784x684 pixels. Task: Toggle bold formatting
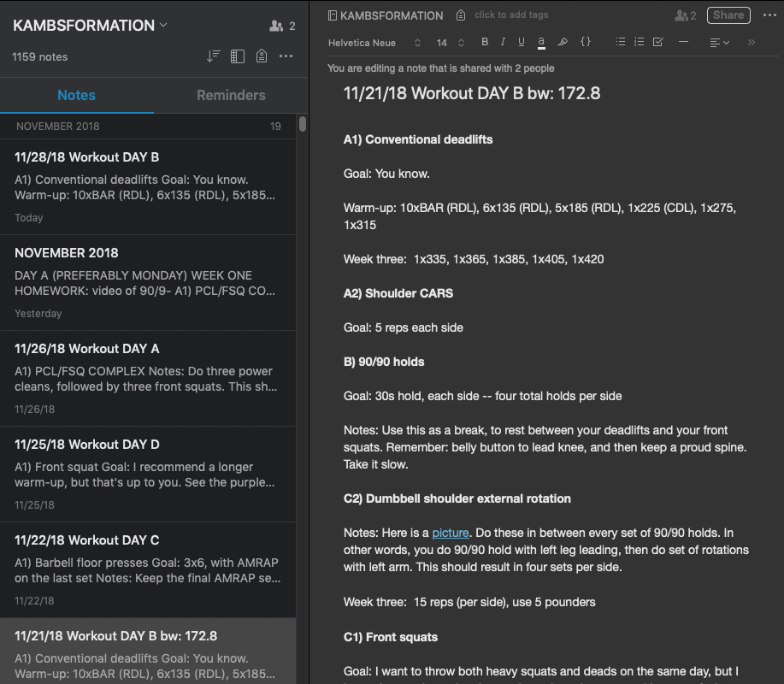click(485, 42)
